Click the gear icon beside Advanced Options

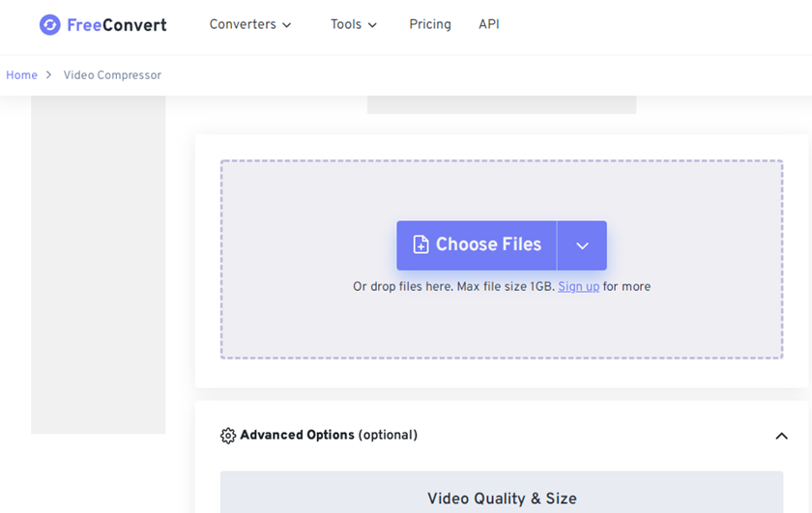(x=228, y=436)
